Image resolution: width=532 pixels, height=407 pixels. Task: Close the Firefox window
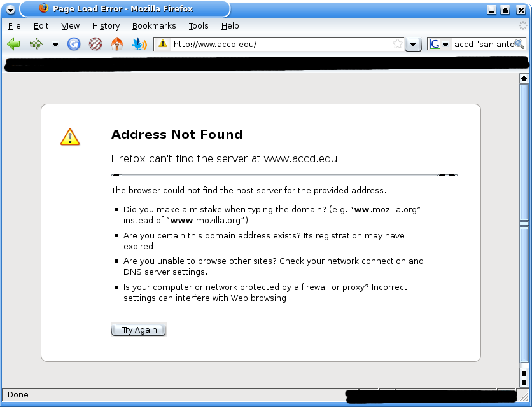click(x=521, y=10)
